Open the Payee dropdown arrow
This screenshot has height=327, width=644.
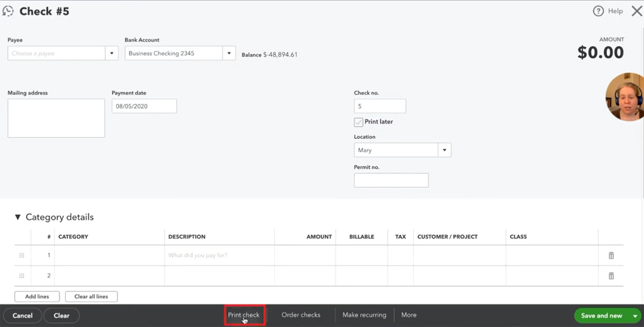[x=112, y=53]
